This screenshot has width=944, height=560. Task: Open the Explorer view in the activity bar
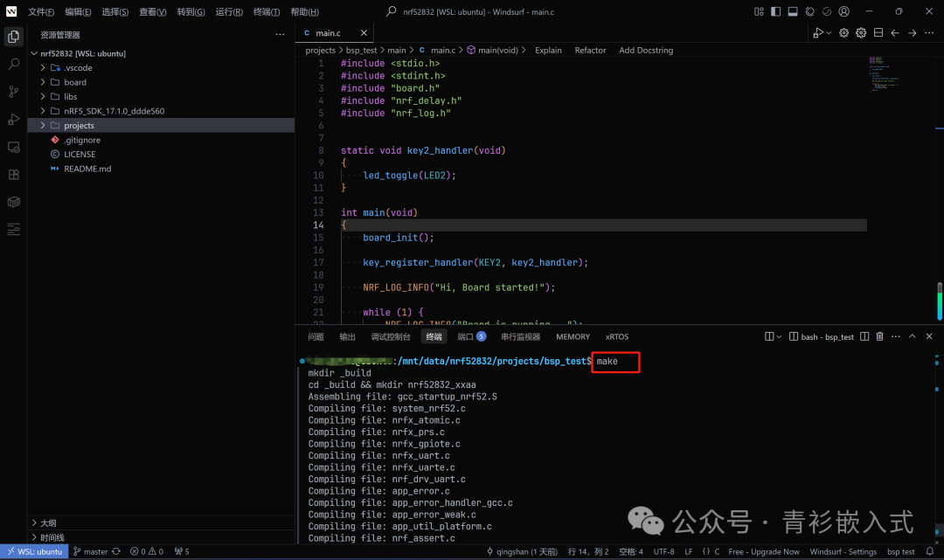pyautogui.click(x=13, y=37)
